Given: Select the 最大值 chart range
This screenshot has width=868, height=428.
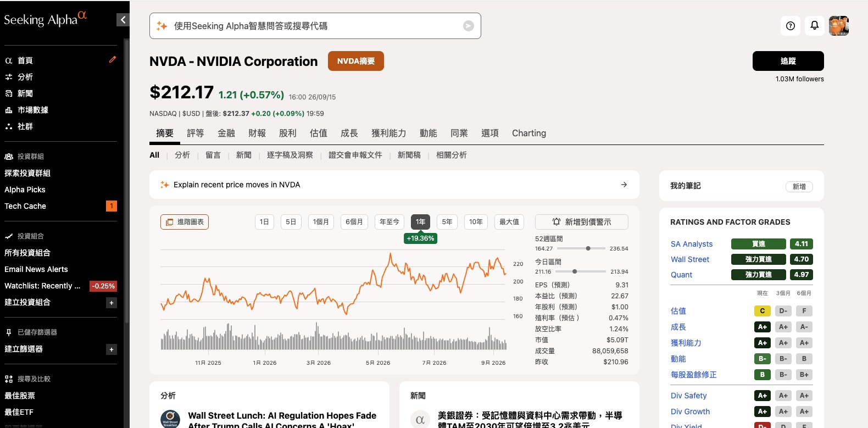Looking at the screenshot, I should tap(509, 222).
